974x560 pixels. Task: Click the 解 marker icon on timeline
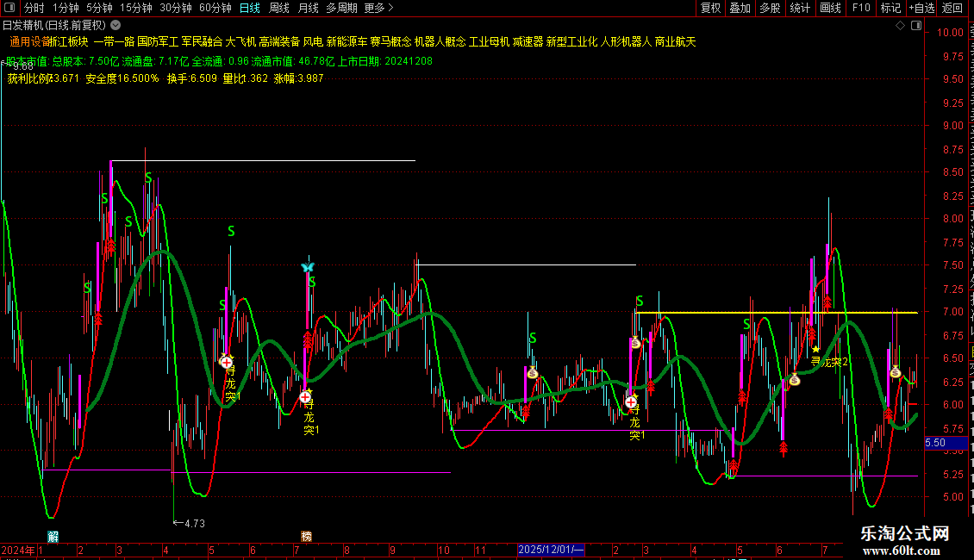tap(53, 537)
